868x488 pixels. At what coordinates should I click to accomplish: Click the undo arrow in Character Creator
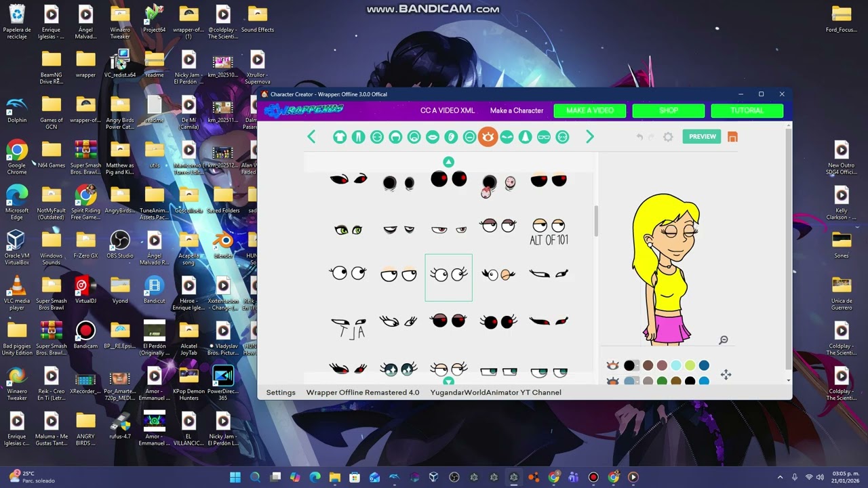[x=639, y=137]
